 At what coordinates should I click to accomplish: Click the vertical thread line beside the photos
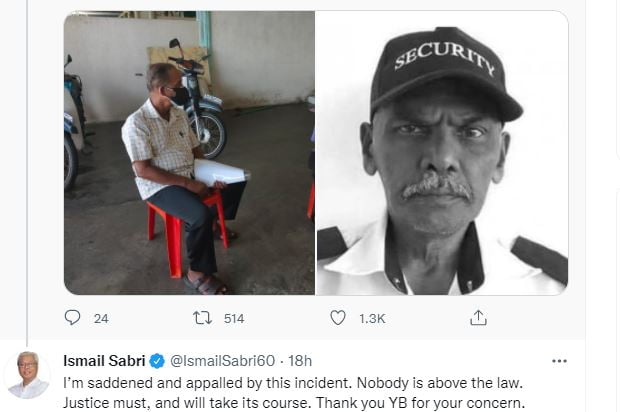[27, 150]
